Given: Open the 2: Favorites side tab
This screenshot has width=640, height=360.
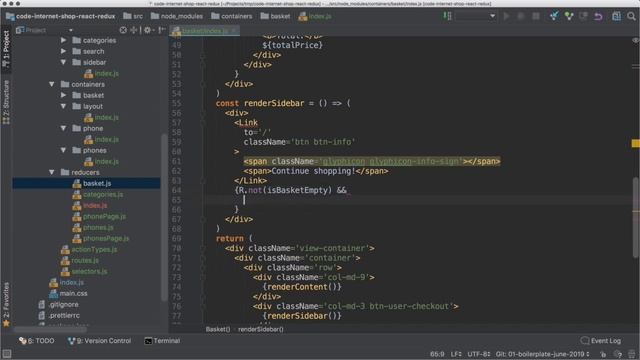Looking at the screenshot, I should click(x=6, y=304).
